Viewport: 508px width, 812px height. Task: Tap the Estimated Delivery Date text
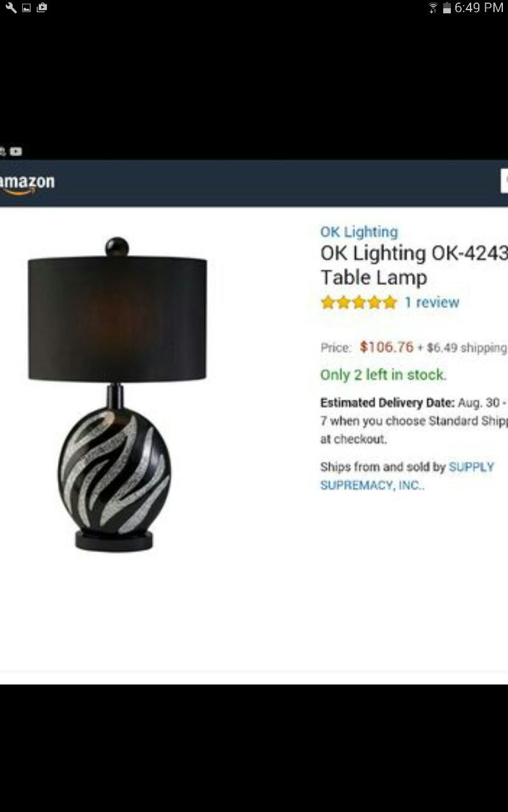click(387, 403)
